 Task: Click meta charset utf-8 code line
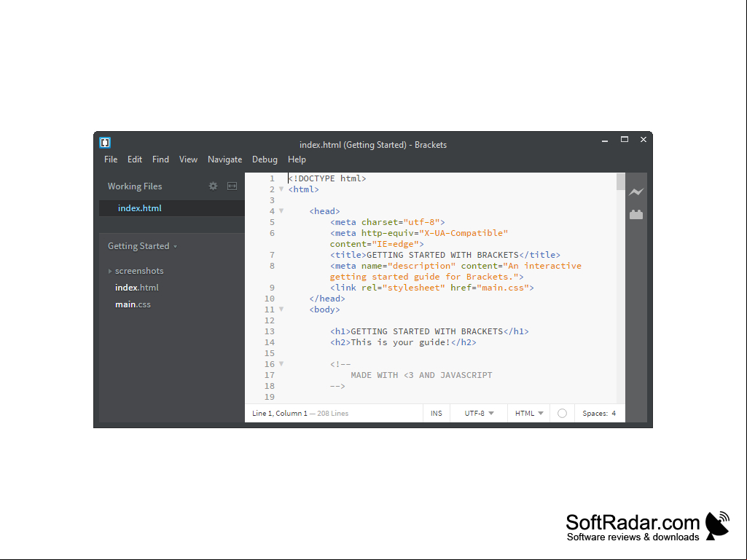pyautogui.click(x=387, y=222)
